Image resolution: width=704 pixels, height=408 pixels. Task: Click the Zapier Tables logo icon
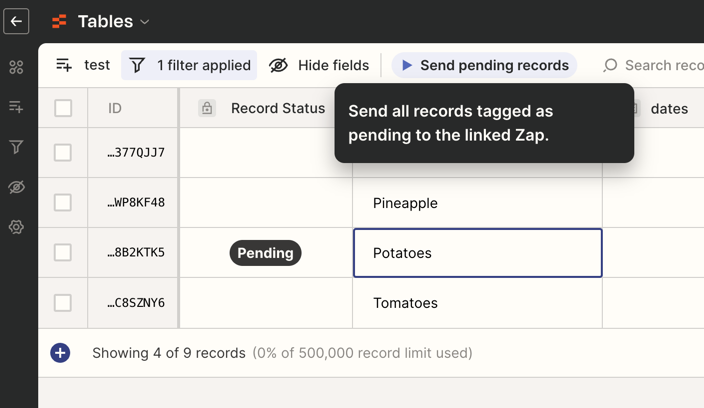(x=59, y=21)
